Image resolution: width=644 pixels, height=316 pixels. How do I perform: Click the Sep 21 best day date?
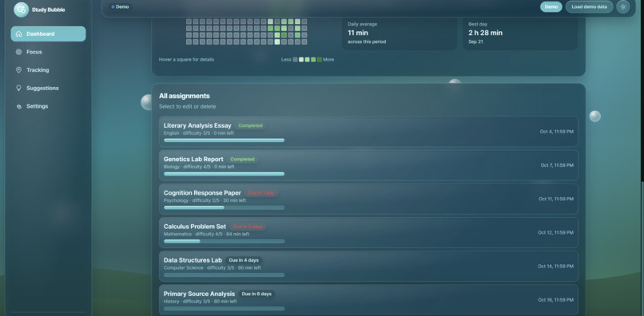coord(475,41)
